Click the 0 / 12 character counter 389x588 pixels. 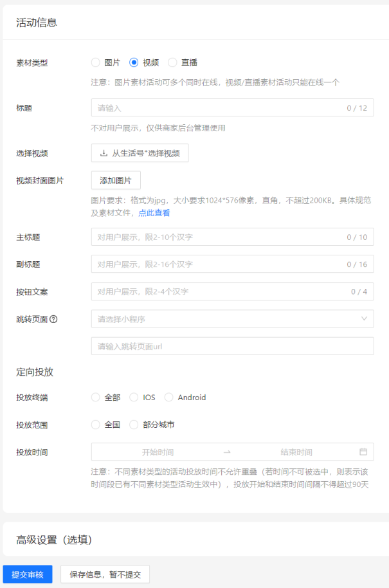357,108
